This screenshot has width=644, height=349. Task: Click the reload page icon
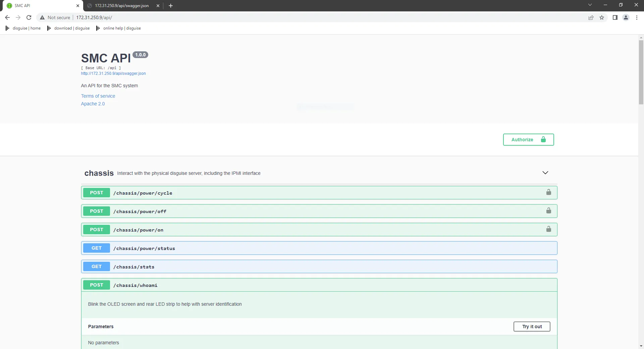coord(29,17)
